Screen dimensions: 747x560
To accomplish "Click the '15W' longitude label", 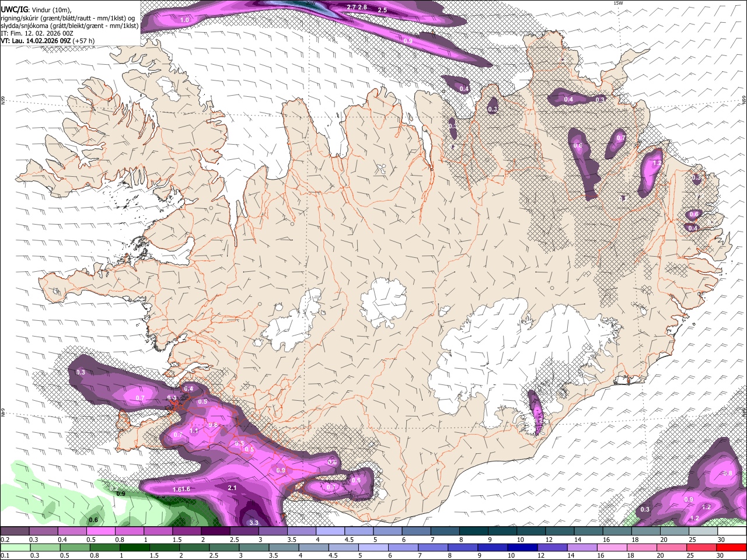I will [x=618, y=3].
